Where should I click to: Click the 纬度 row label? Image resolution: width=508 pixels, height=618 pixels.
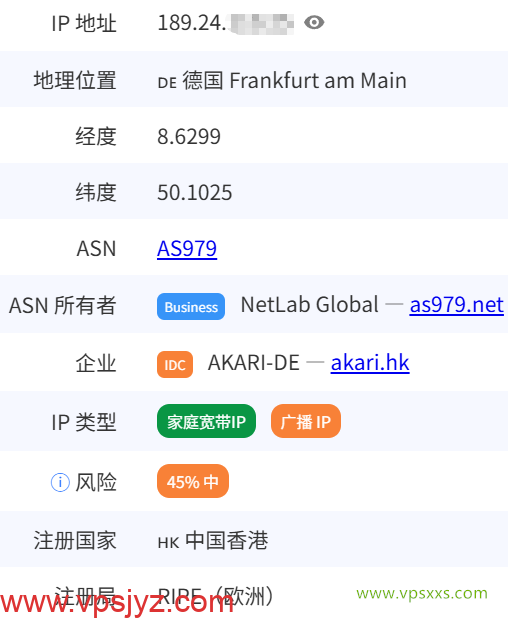[96, 193]
